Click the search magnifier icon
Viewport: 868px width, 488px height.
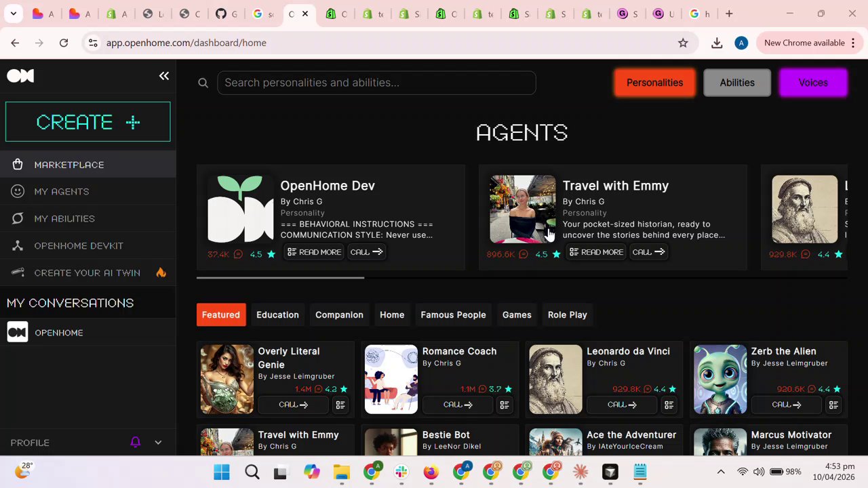[x=203, y=83]
